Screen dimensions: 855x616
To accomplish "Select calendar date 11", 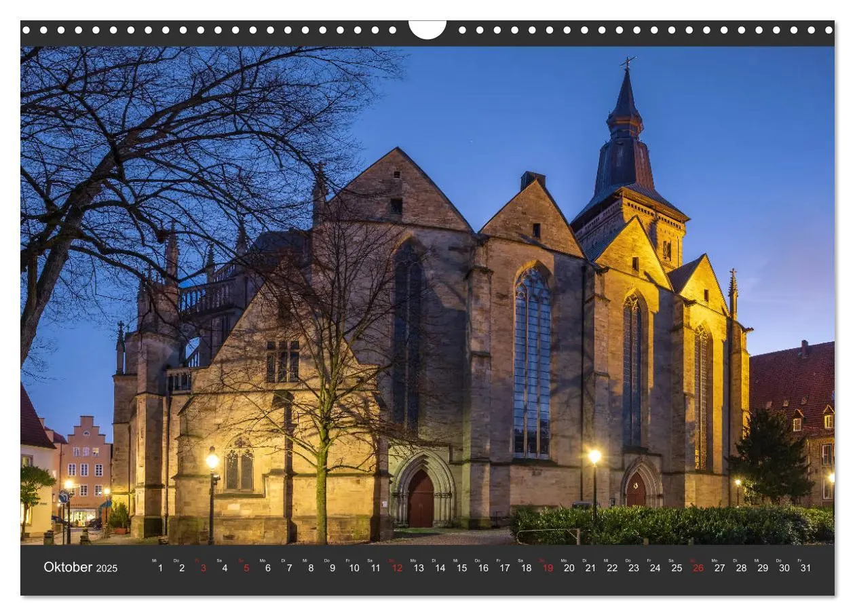I will (x=375, y=569).
